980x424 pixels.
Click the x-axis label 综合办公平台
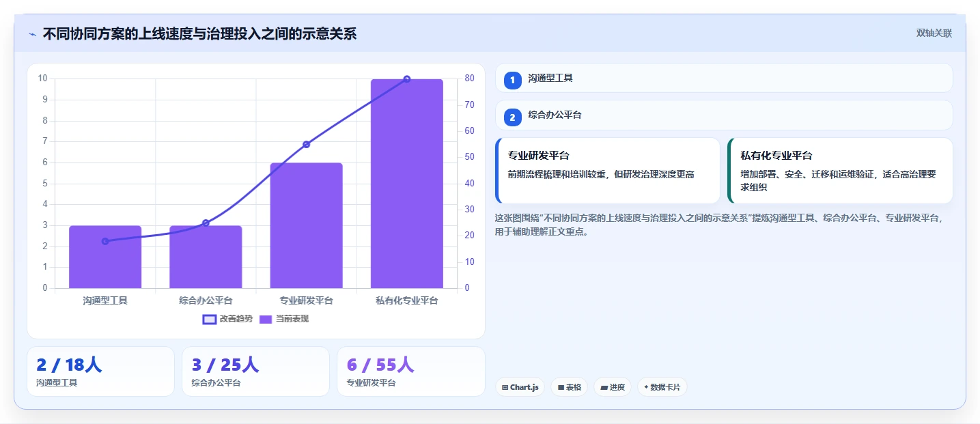pyautogui.click(x=206, y=300)
